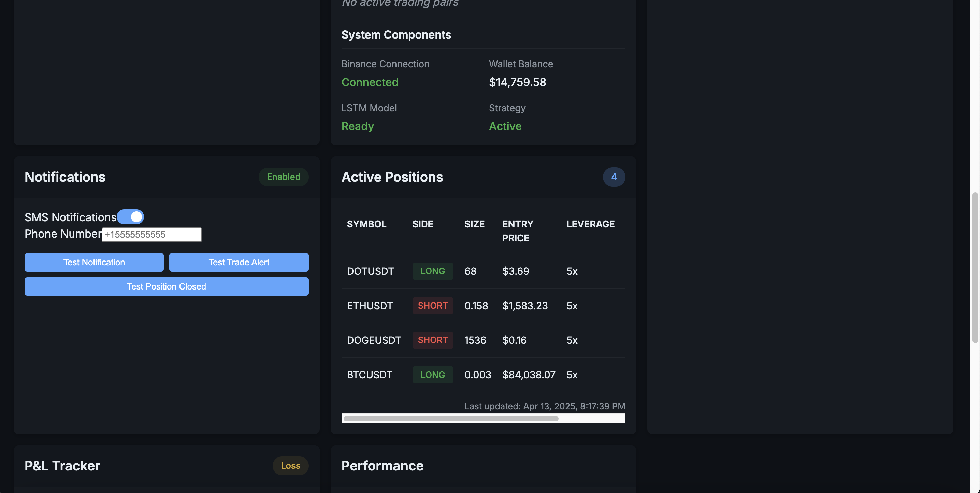Click the SHORT tag for ETHUSDT
This screenshot has width=980, height=493.
coord(433,306)
